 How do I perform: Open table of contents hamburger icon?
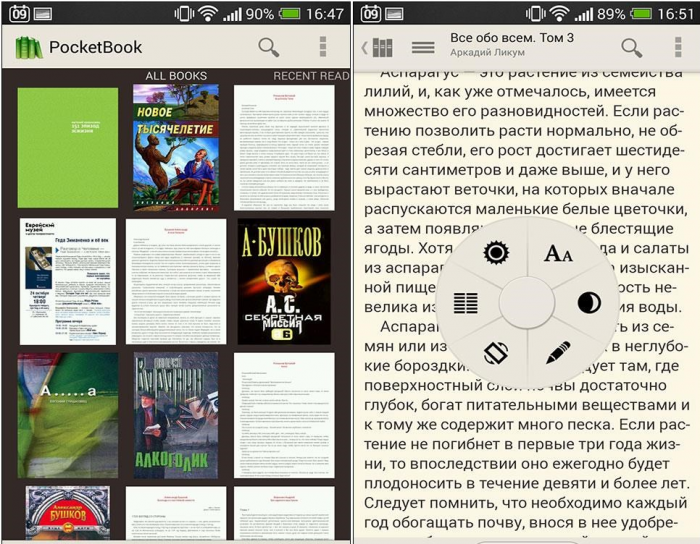coord(423,47)
